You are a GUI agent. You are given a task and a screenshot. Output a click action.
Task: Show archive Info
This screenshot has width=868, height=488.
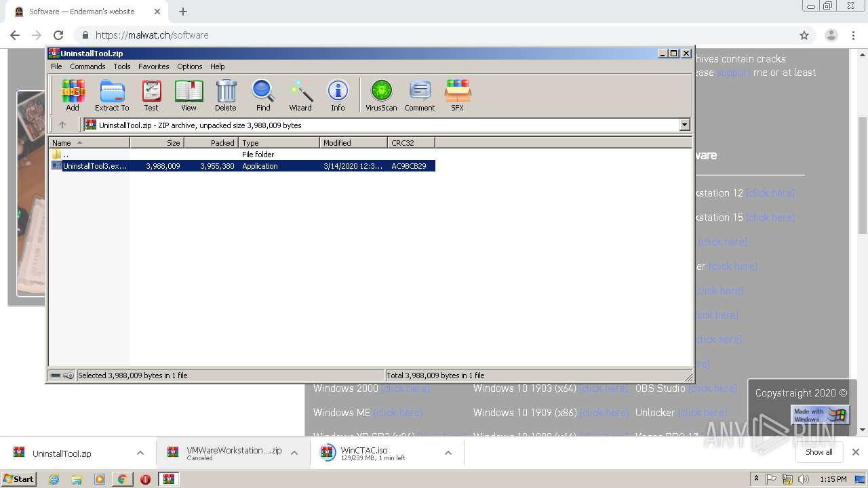click(x=338, y=95)
